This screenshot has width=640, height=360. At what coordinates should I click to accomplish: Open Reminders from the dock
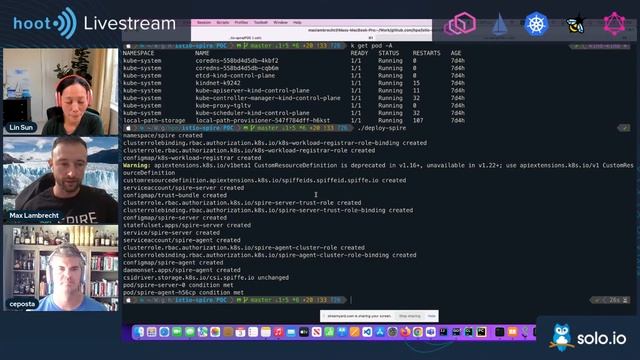click(x=253, y=332)
